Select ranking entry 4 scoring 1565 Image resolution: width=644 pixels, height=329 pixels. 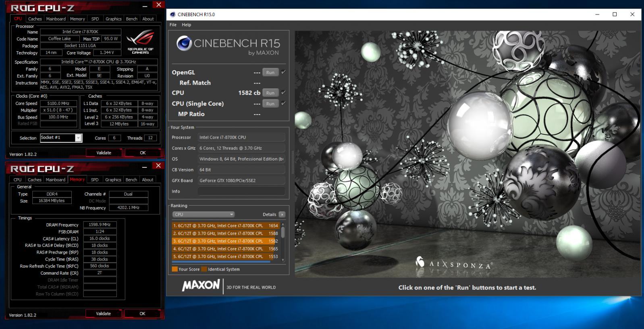click(226, 249)
